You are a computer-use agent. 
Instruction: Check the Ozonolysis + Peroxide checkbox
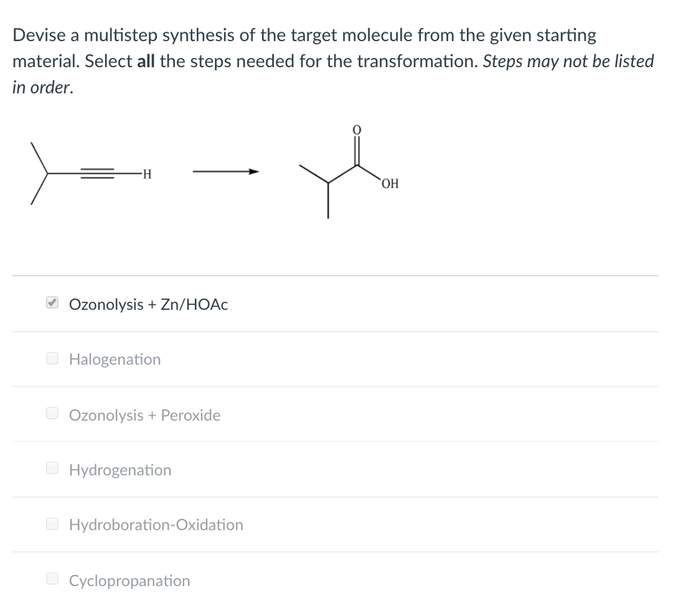coord(51,413)
